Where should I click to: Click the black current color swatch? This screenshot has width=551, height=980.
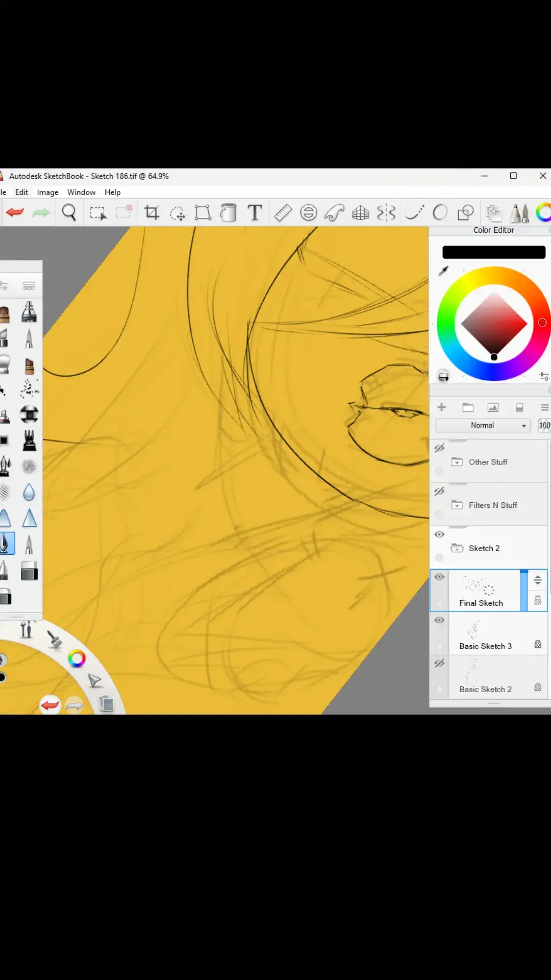[493, 252]
